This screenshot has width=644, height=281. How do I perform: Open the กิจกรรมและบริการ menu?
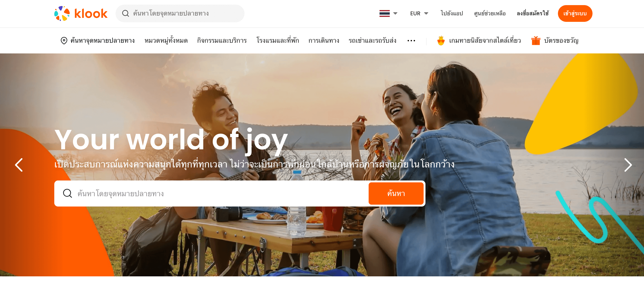pyautogui.click(x=222, y=41)
